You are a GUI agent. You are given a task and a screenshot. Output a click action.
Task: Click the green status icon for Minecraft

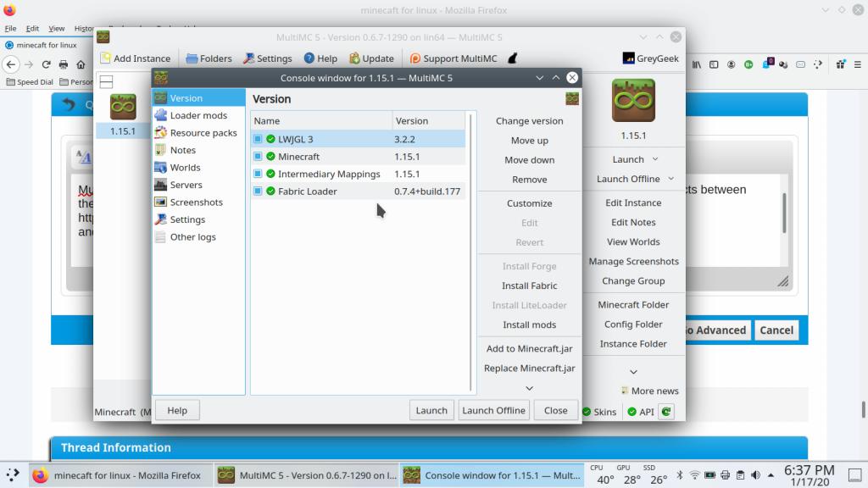(270, 157)
